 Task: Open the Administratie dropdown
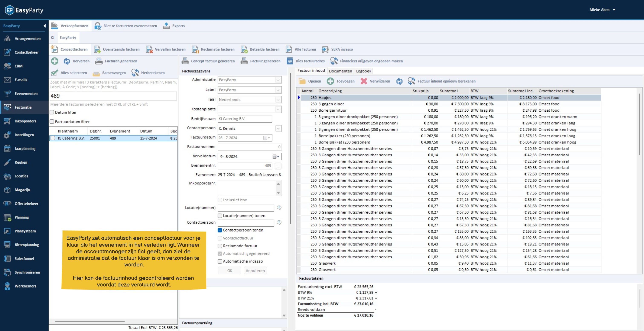click(278, 80)
